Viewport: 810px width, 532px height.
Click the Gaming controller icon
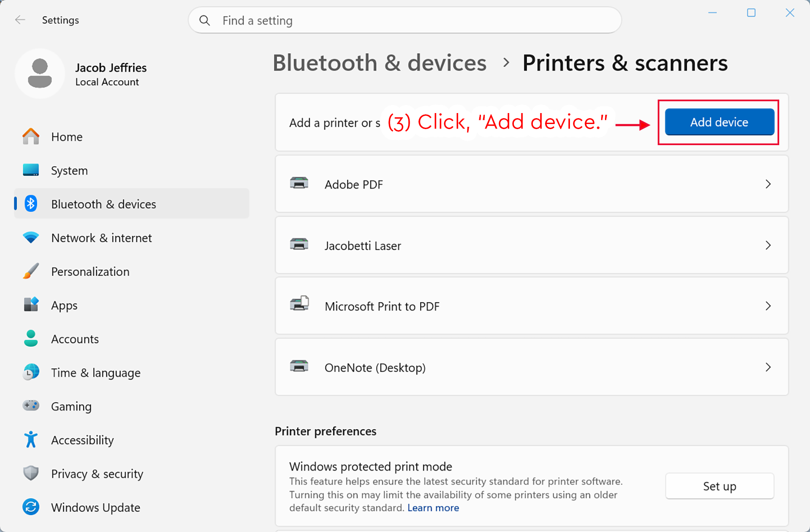31,406
